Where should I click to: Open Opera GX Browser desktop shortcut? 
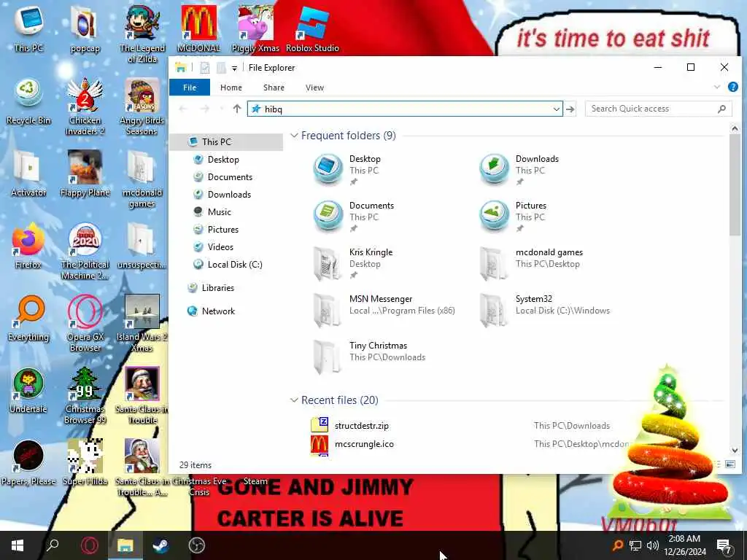point(85,323)
